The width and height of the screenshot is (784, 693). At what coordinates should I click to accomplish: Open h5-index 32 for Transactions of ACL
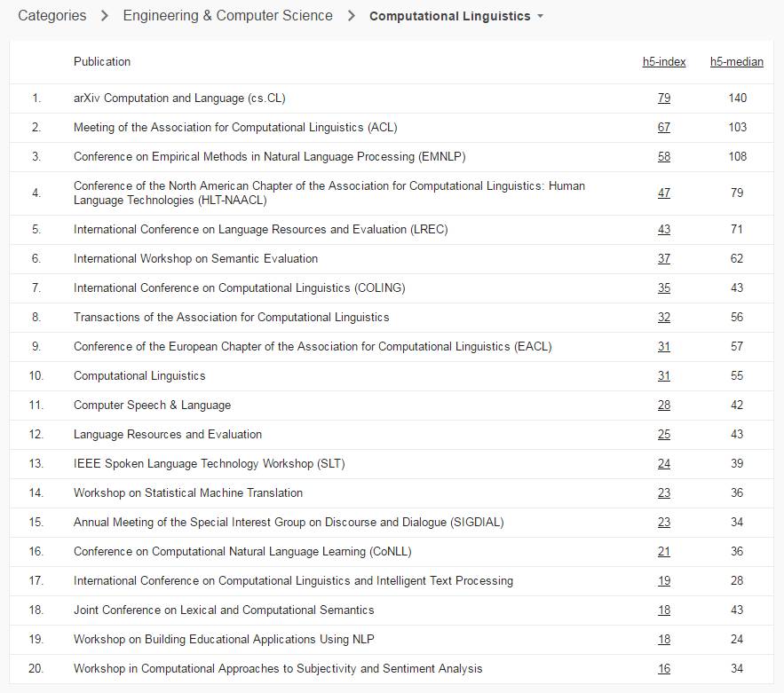click(x=664, y=318)
